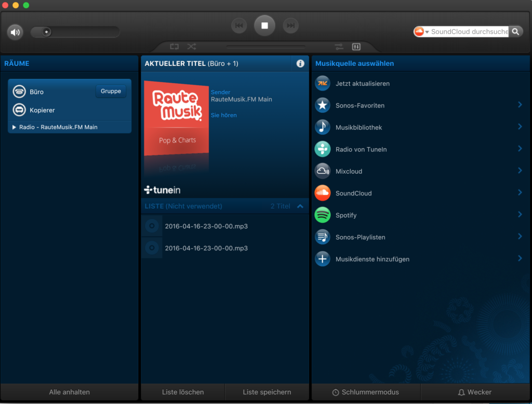This screenshot has width=532, height=404.
Task: Expand SoundCloud chevron
Action: point(520,192)
